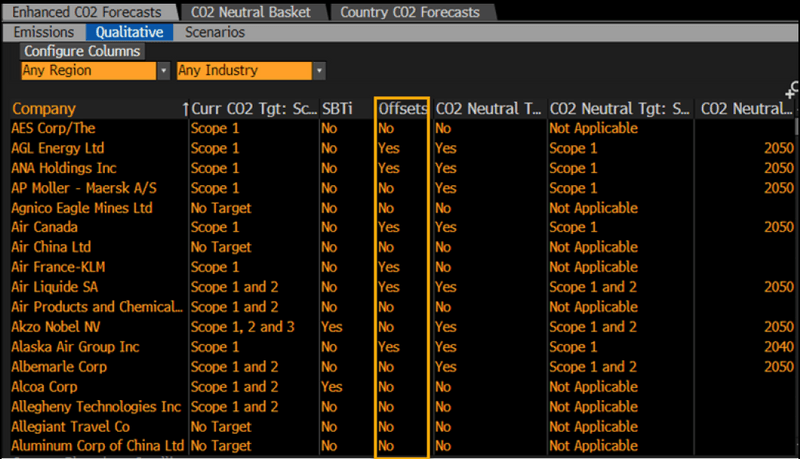Select AGL Energy Ltd company
The width and height of the screenshot is (800, 459).
coord(58,148)
